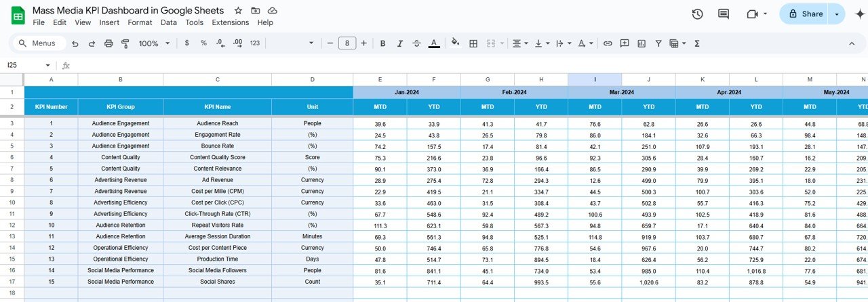The height and width of the screenshot is (302, 868).
Task: Open the Format menu
Action: coord(140,22)
